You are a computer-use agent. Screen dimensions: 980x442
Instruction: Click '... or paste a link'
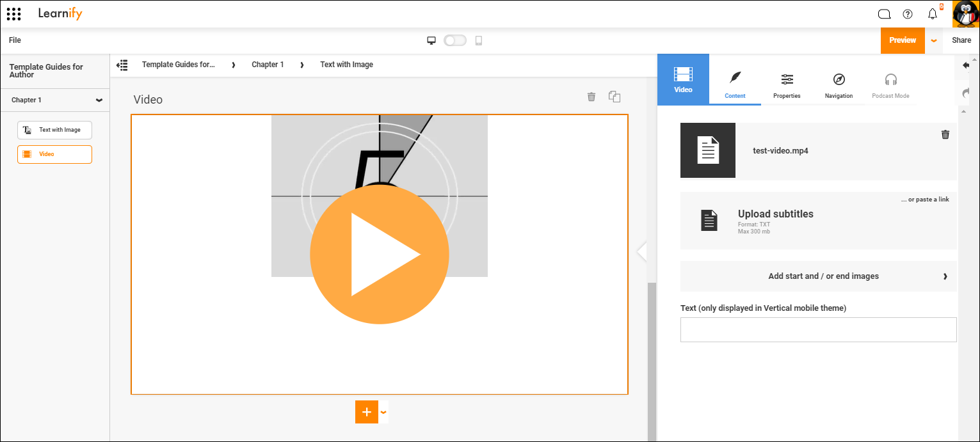pyautogui.click(x=925, y=200)
